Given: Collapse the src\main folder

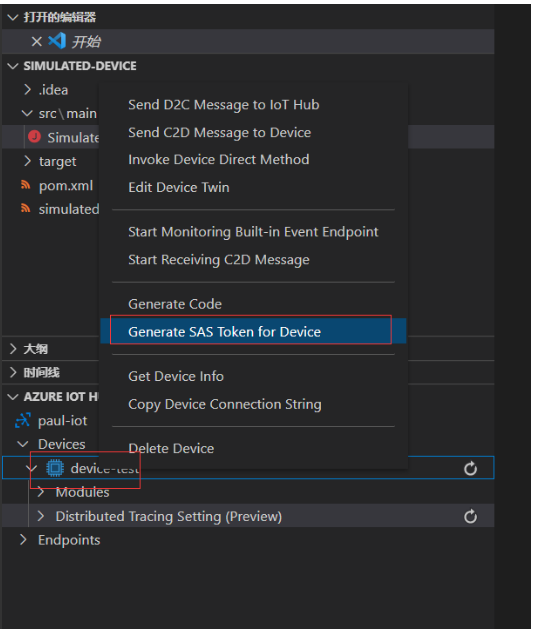Looking at the screenshot, I should pyautogui.click(x=27, y=113).
